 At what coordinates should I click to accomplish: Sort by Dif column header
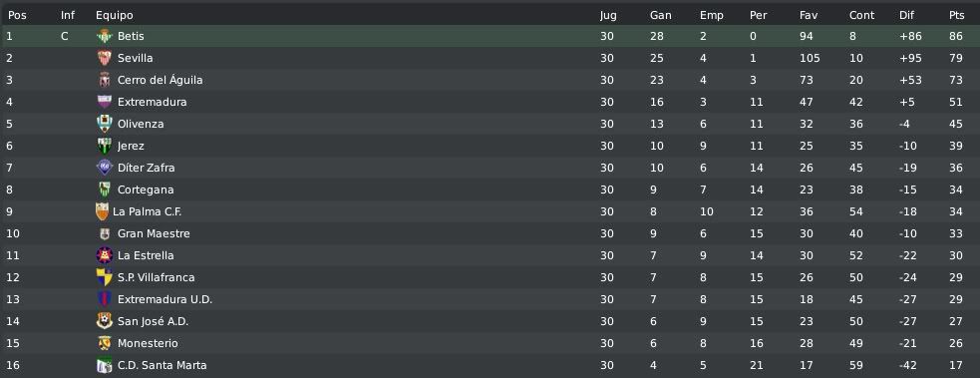(x=905, y=15)
